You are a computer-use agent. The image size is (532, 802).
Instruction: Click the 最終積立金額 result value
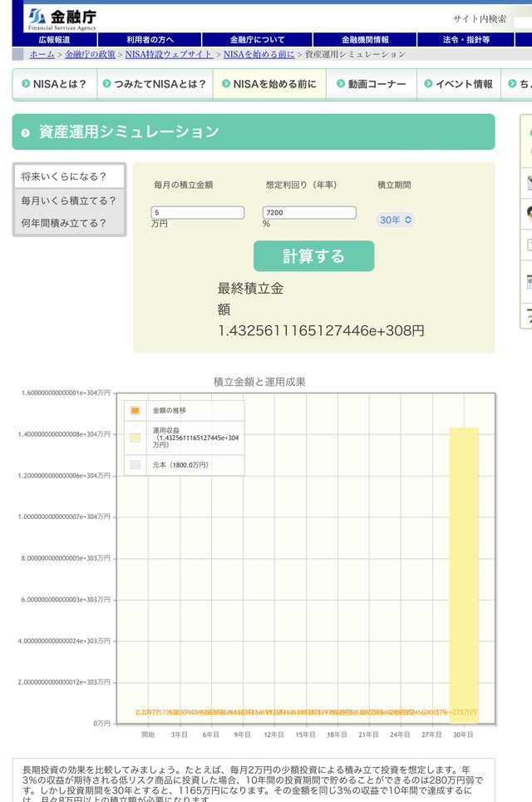tap(321, 331)
